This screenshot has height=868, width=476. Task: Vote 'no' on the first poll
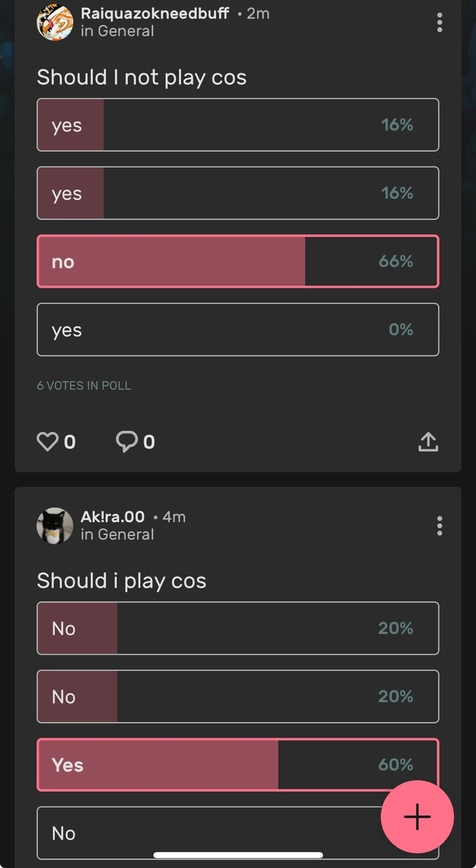pyautogui.click(x=238, y=261)
